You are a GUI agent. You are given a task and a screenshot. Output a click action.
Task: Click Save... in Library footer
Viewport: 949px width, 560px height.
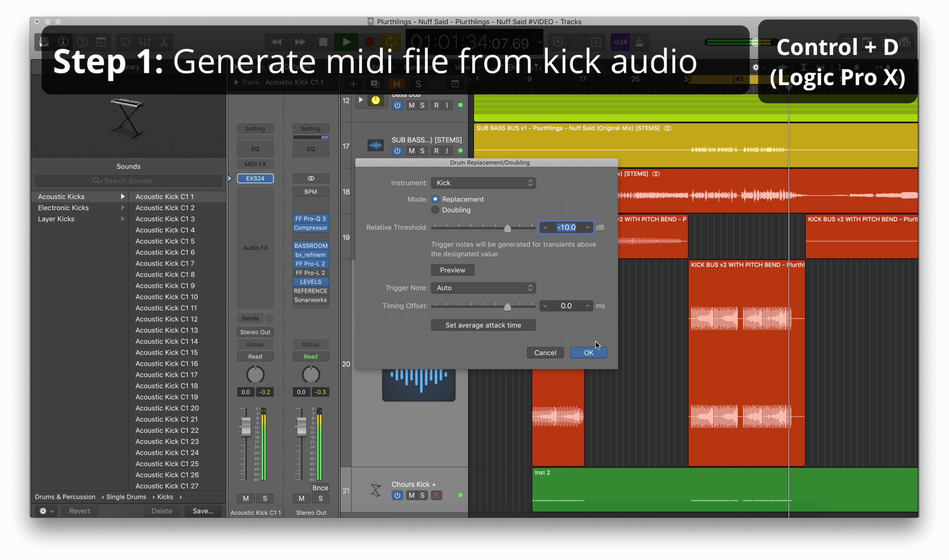[x=203, y=511]
